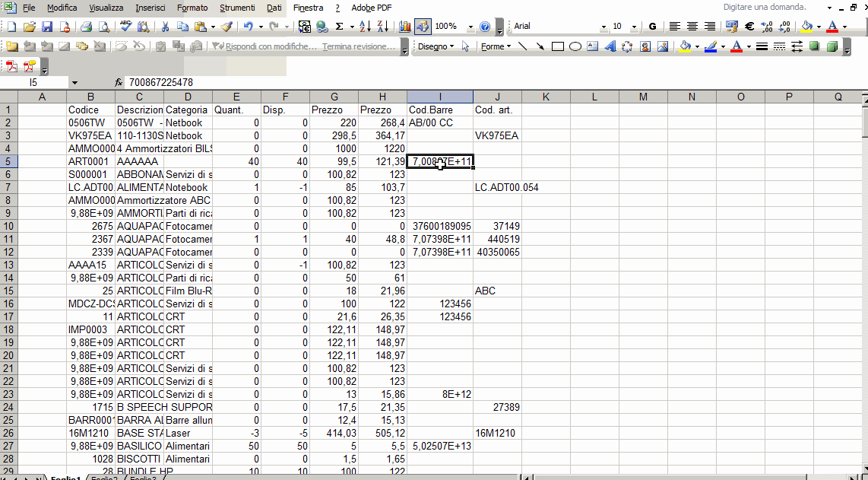Toggle 3-D style button

tap(832, 46)
